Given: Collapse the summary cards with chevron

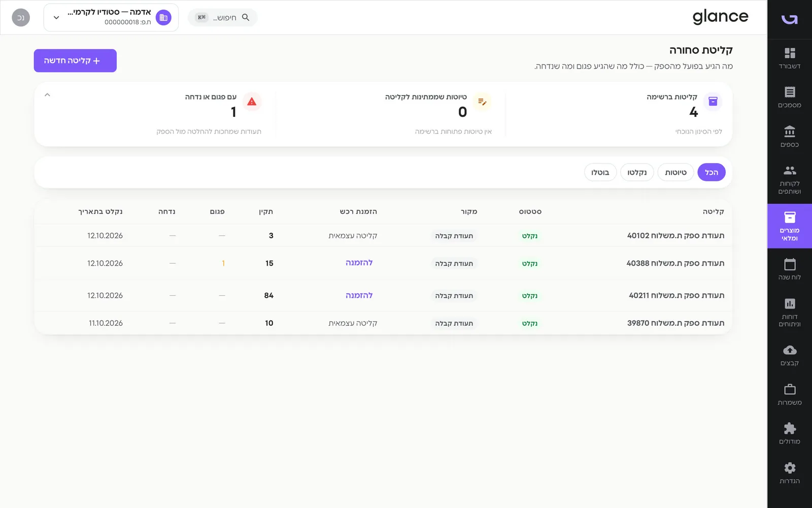Looking at the screenshot, I should click(x=47, y=95).
